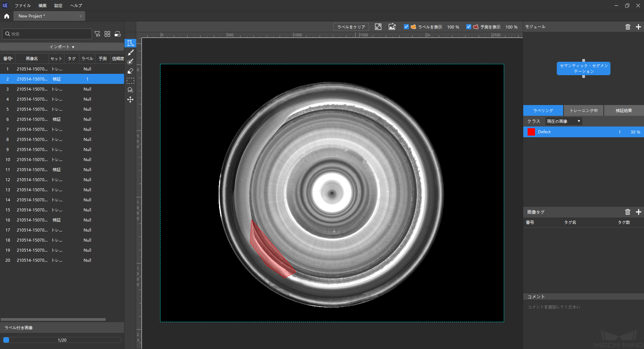
Task: Sort the image list by 番号 column
Action: pyautogui.click(x=8, y=59)
